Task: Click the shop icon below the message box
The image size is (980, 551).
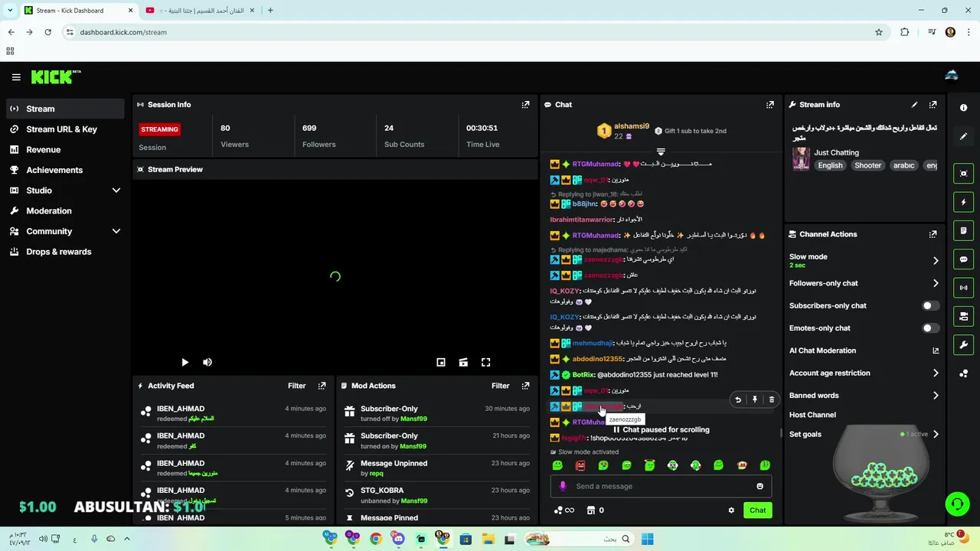Action: 591,510
